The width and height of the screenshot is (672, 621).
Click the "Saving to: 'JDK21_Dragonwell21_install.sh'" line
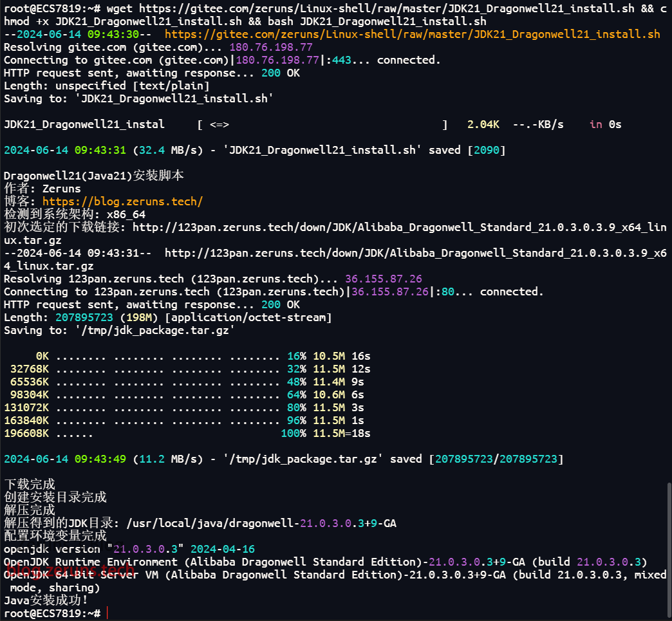(139, 98)
